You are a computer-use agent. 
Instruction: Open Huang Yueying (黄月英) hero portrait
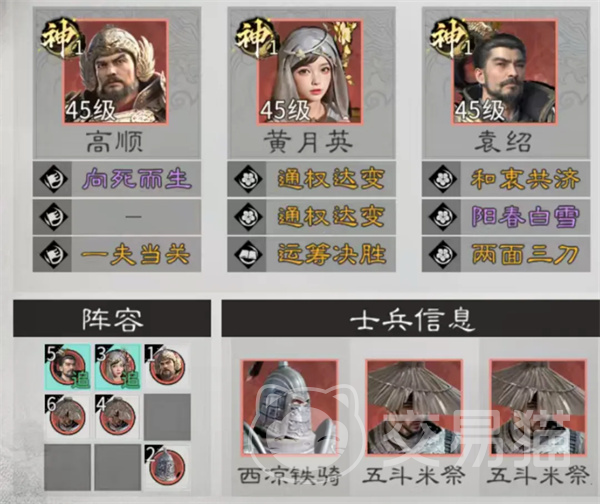pos(310,72)
